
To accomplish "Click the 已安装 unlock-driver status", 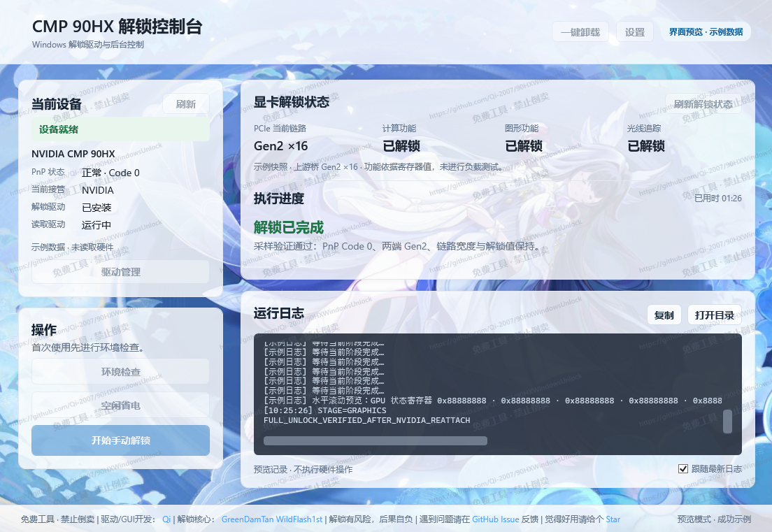I will (96, 208).
